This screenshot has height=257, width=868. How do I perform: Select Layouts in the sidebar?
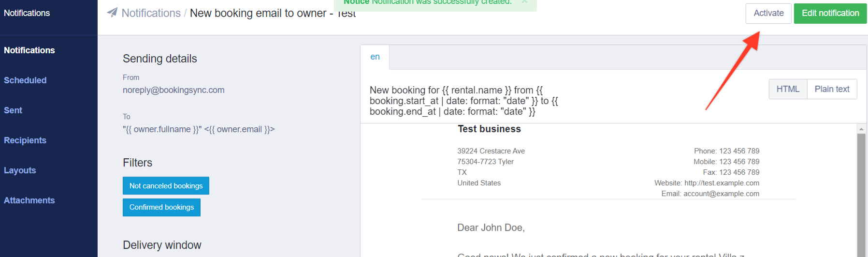click(x=20, y=170)
